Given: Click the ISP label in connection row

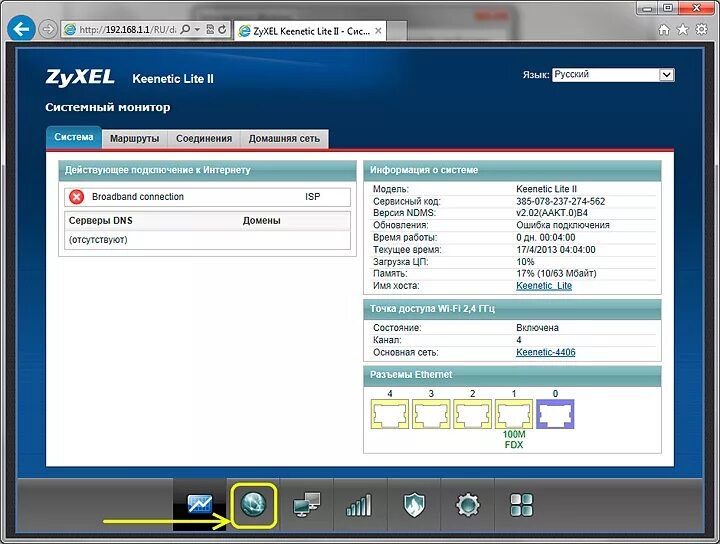Looking at the screenshot, I should pyautogui.click(x=313, y=196).
